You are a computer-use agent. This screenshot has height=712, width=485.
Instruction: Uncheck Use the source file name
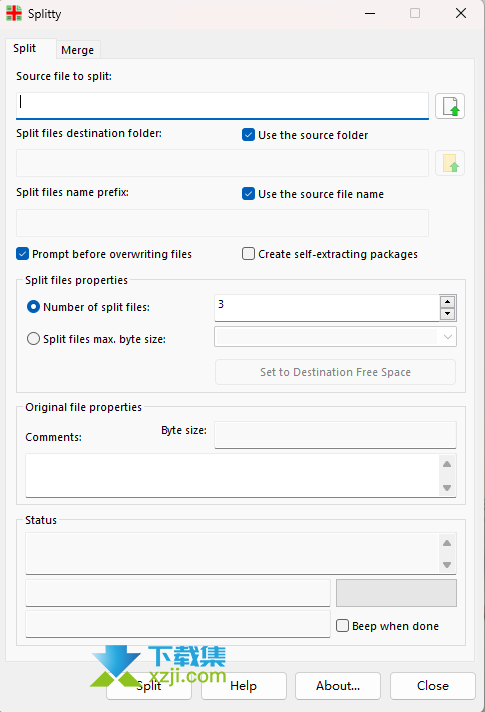coord(248,194)
